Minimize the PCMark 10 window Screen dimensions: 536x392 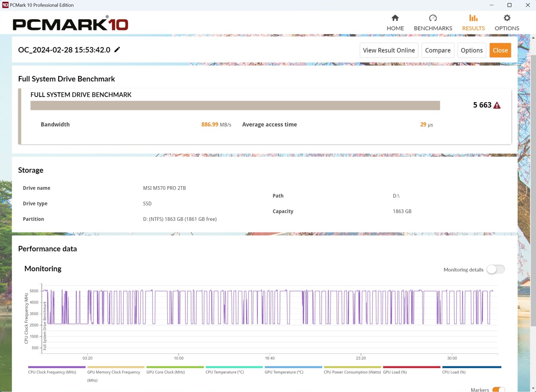tap(492, 5)
